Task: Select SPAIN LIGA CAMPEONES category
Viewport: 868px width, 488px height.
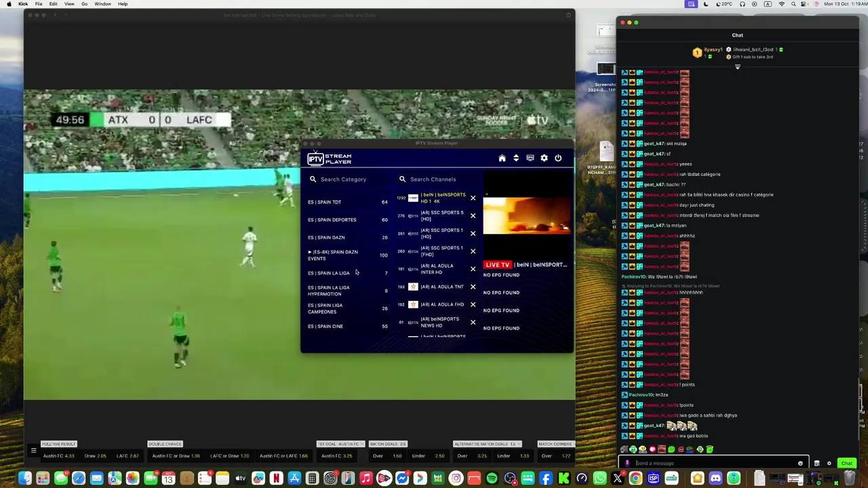Action: pyautogui.click(x=348, y=308)
